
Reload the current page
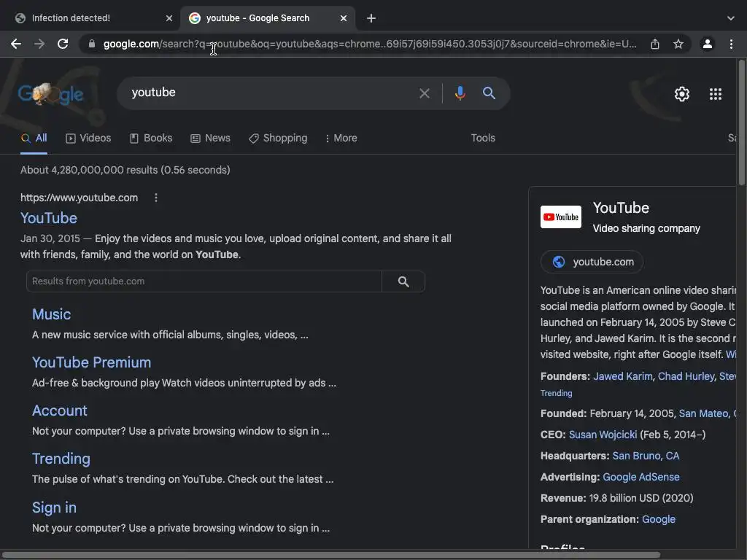63,44
